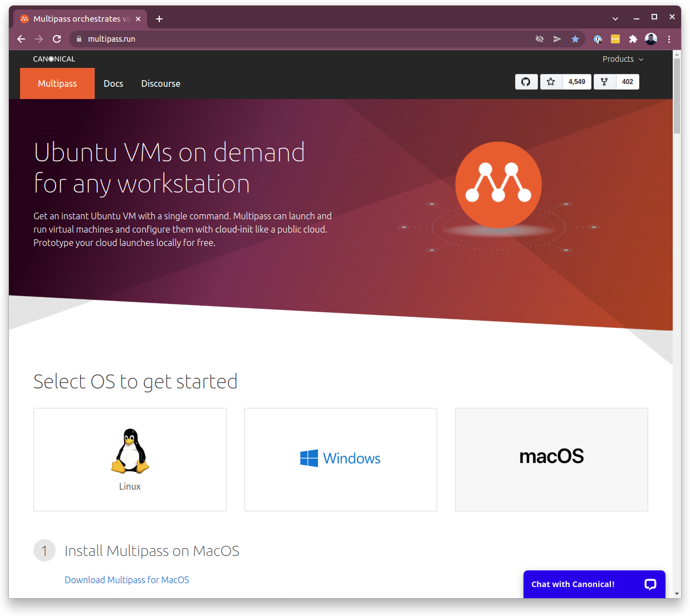View the 402 forks count
690x616 pixels.
(628, 82)
